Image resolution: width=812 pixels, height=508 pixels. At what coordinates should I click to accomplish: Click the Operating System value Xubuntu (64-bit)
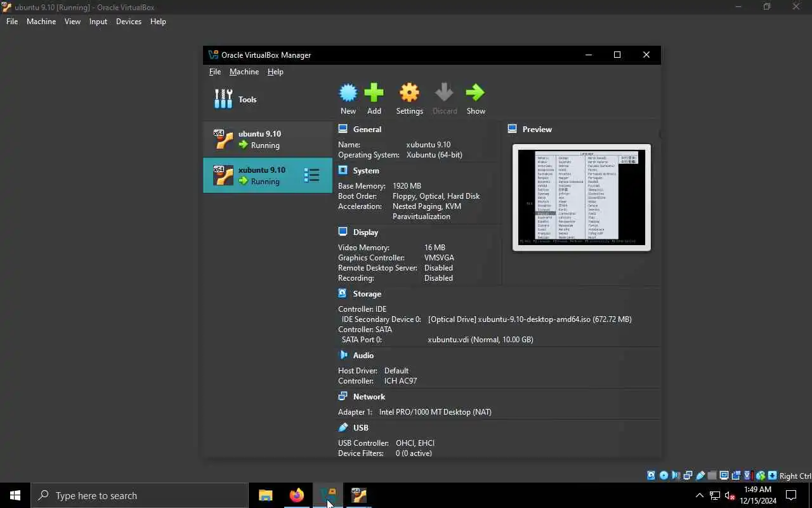434,155
